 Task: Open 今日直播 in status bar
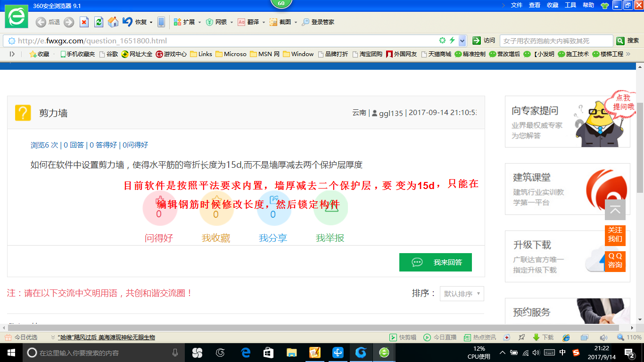click(x=440, y=337)
